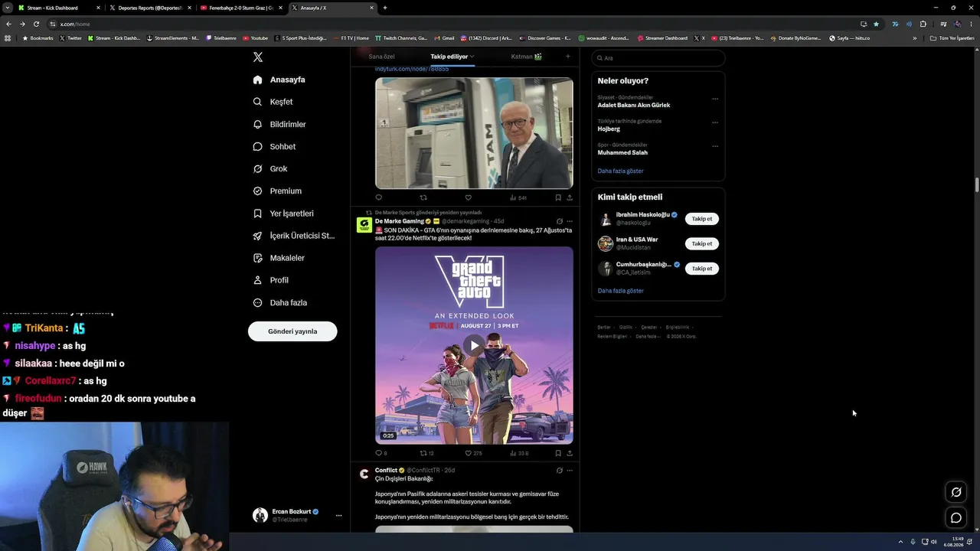This screenshot has width=980, height=551.
Task: Reload the page in Chrome
Action: click(x=36, y=24)
